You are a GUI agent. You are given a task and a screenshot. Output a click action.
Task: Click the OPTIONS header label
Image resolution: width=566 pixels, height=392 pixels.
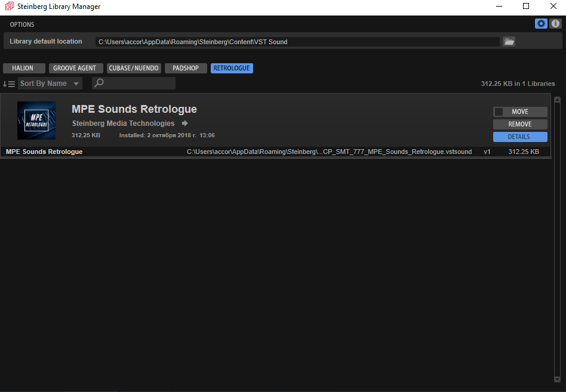tap(22, 24)
